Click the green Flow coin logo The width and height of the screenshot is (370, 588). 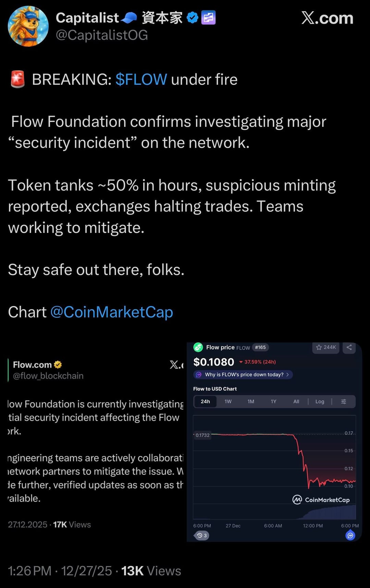click(x=198, y=347)
